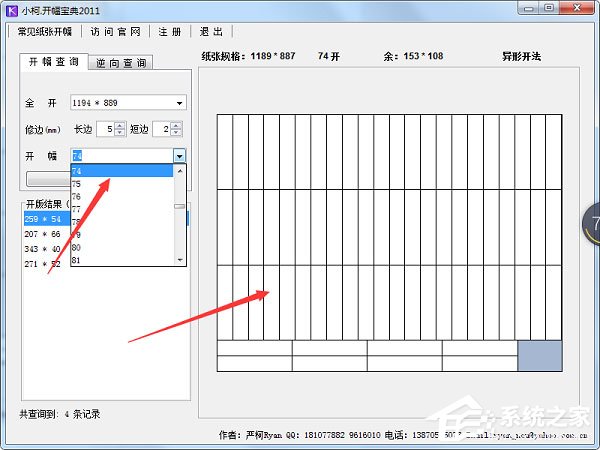This screenshot has height=450, width=600.
Task: Open the 常见纸张开幅 menu
Action: coord(44,32)
